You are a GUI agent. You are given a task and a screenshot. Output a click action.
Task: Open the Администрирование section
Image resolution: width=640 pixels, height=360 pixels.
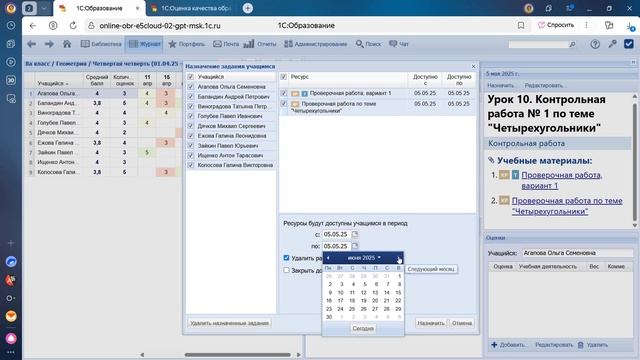click(x=316, y=44)
